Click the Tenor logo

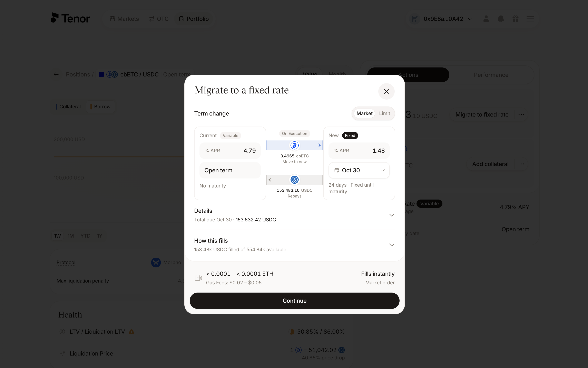point(70,18)
